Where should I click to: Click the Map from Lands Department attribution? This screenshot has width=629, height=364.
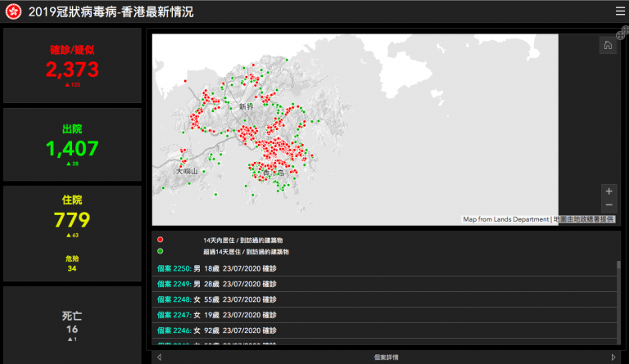[x=506, y=219]
